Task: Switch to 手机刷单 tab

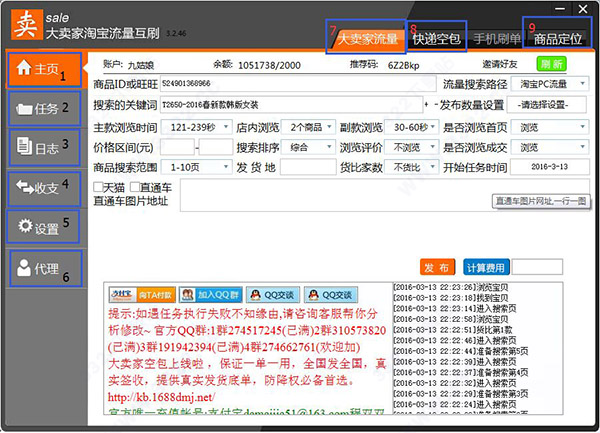Action: coord(497,39)
